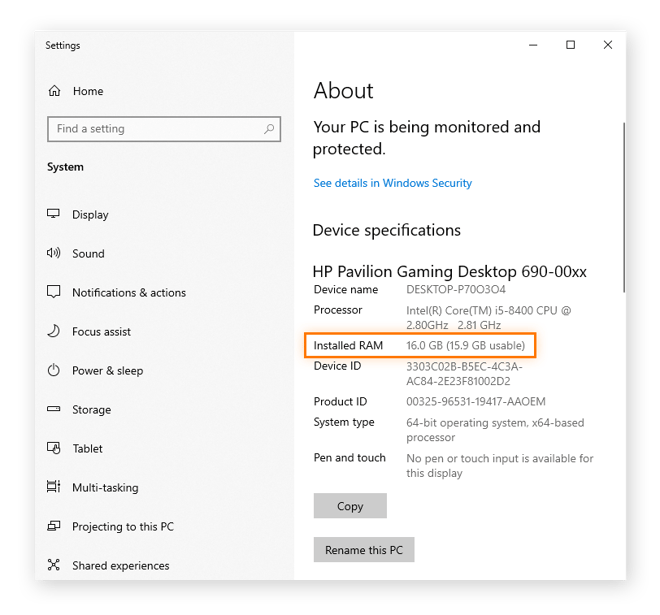This screenshot has height=615, width=660.
Task: Click the Power & sleep icon
Action: 53,370
